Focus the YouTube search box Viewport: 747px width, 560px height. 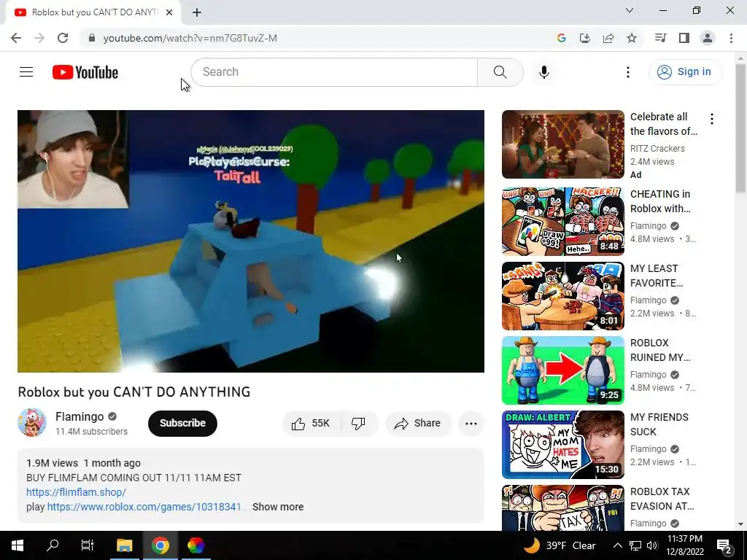coord(334,72)
